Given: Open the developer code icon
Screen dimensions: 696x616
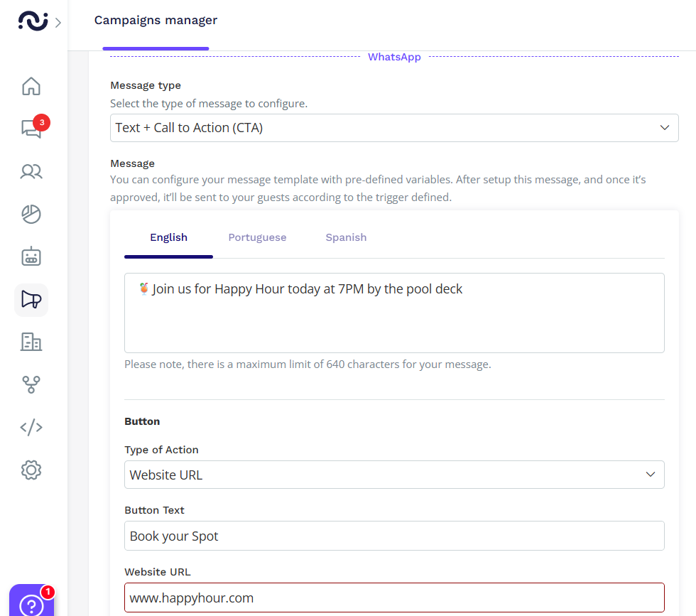Looking at the screenshot, I should tap(31, 427).
